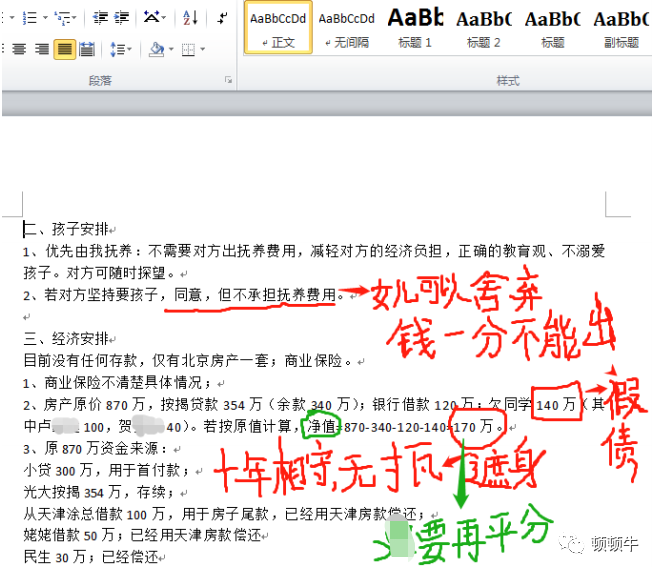Click the line 光大按揭 354 万，存续

point(98,493)
